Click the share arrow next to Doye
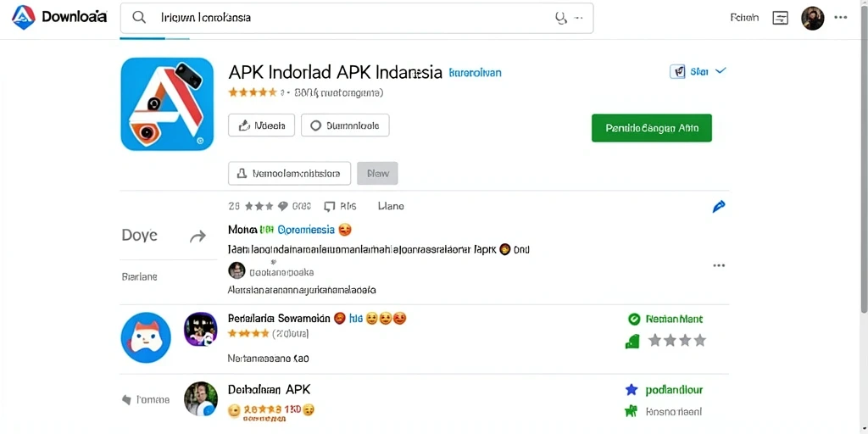 [x=198, y=237]
